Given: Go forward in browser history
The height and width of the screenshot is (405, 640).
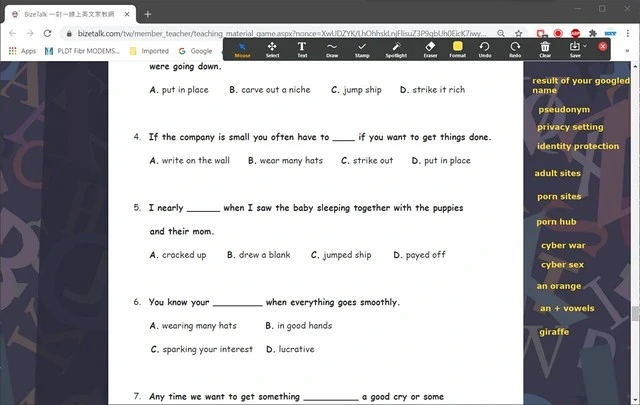Looking at the screenshot, I should pos(30,33).
